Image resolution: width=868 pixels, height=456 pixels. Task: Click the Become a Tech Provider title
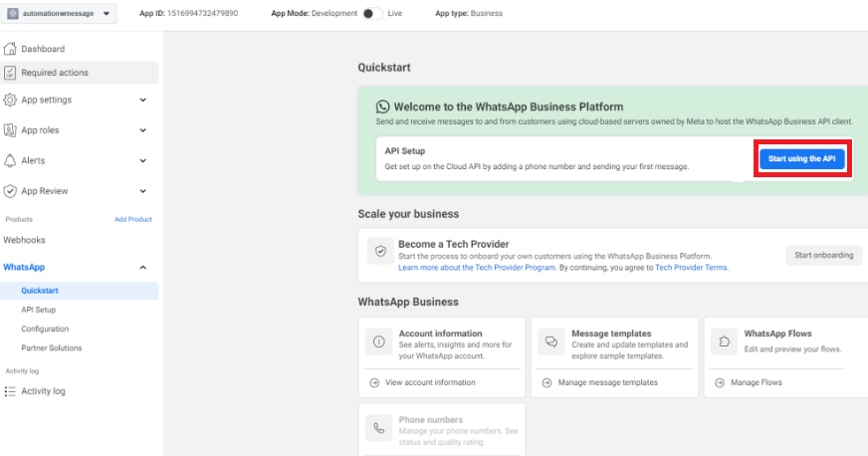click(453, 244)
